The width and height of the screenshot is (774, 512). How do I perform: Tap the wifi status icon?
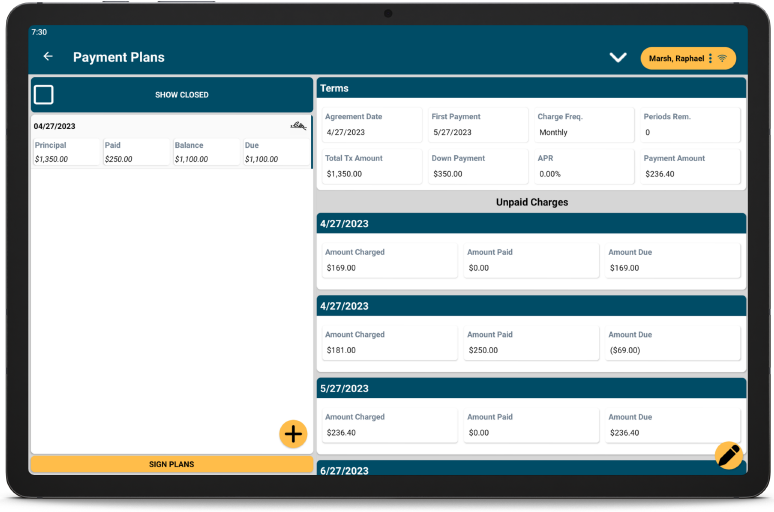(723, 58)
